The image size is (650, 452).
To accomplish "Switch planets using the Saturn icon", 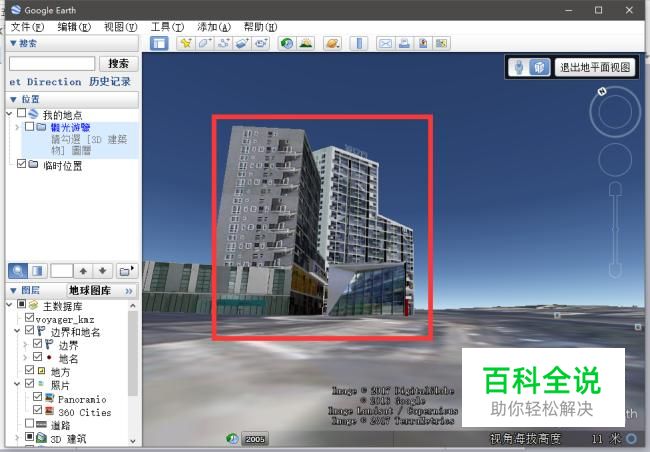I will 333,43.
